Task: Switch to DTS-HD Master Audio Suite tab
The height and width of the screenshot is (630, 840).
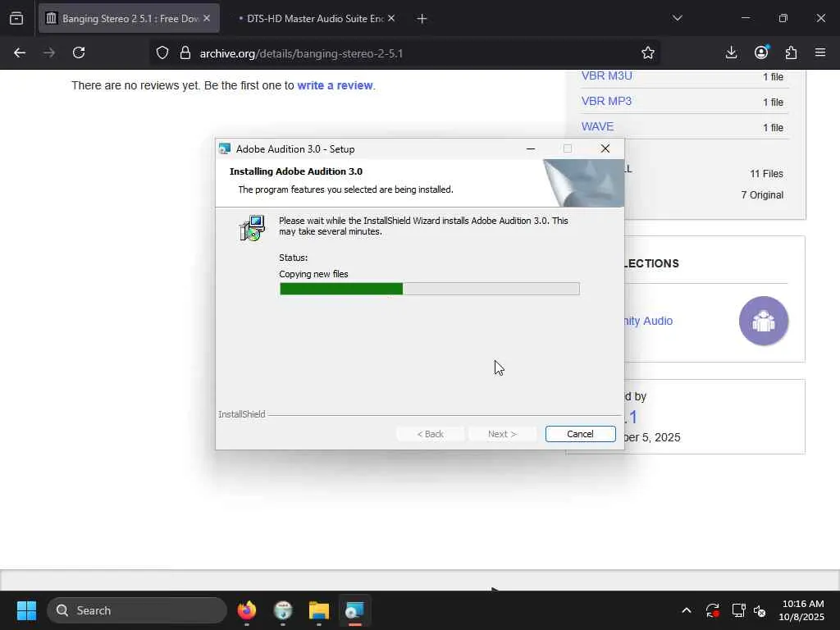Action: pyautogui.click(x=317, y=18)
